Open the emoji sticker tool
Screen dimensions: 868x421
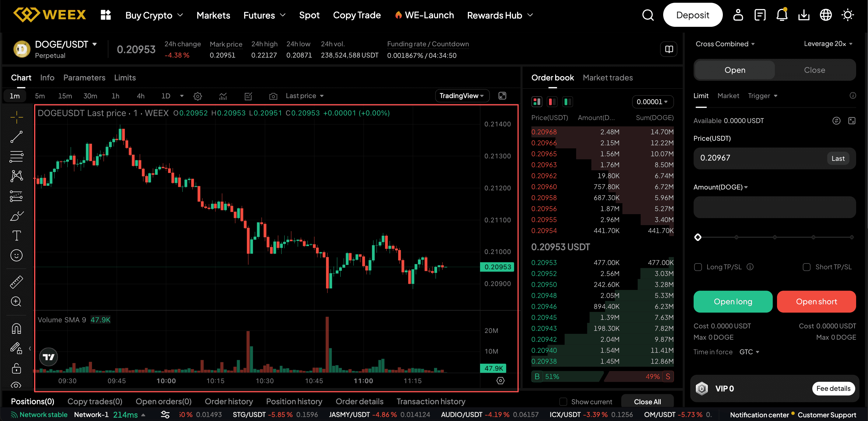[16, 255]
